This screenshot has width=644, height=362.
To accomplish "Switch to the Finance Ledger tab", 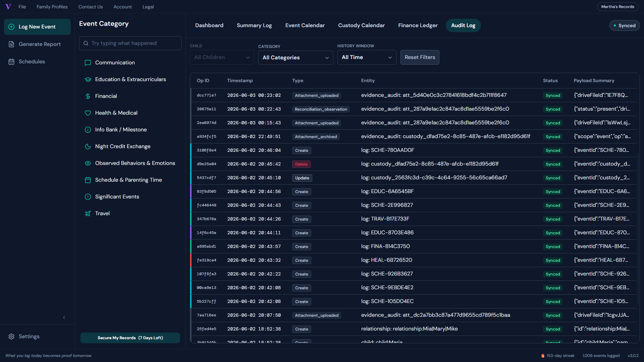I will pos(418,25).
